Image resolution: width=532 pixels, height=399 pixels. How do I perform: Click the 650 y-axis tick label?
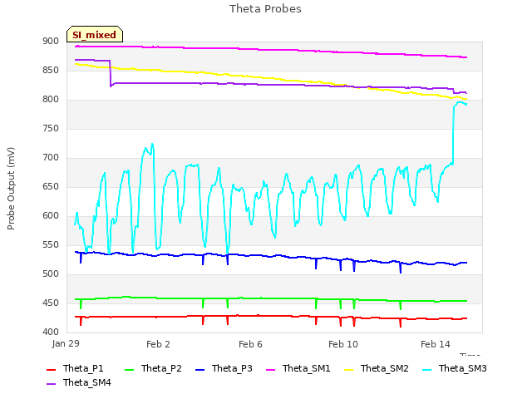pos(51,187)
